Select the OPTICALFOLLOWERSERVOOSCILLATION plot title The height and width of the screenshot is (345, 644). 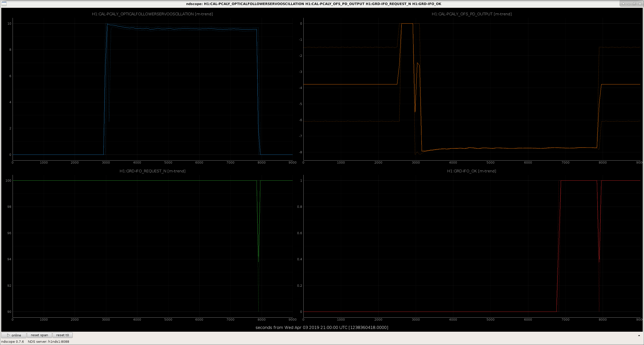coord(152,14)
